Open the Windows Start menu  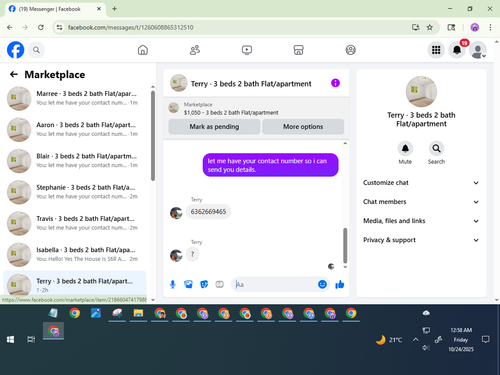coord(10,339)
